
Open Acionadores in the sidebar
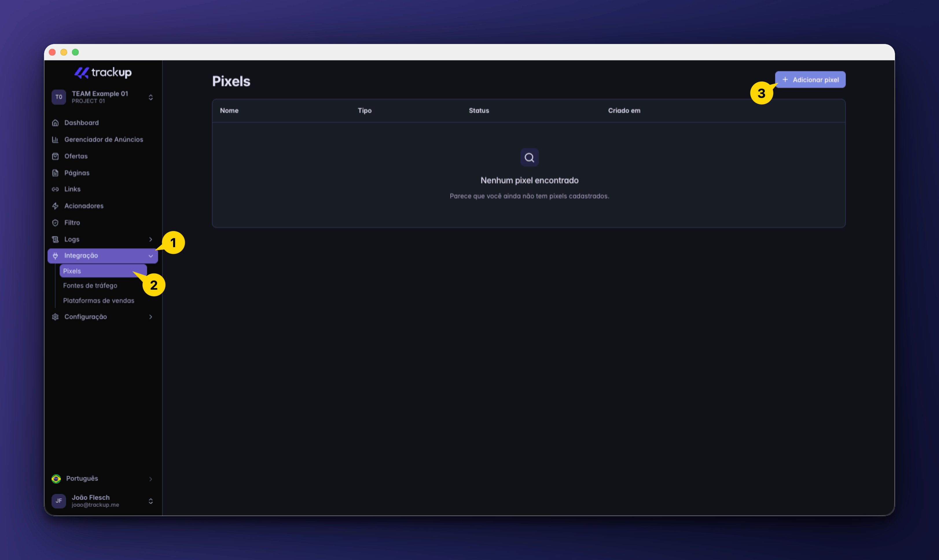pyautogui.click(x=103, y=206)
